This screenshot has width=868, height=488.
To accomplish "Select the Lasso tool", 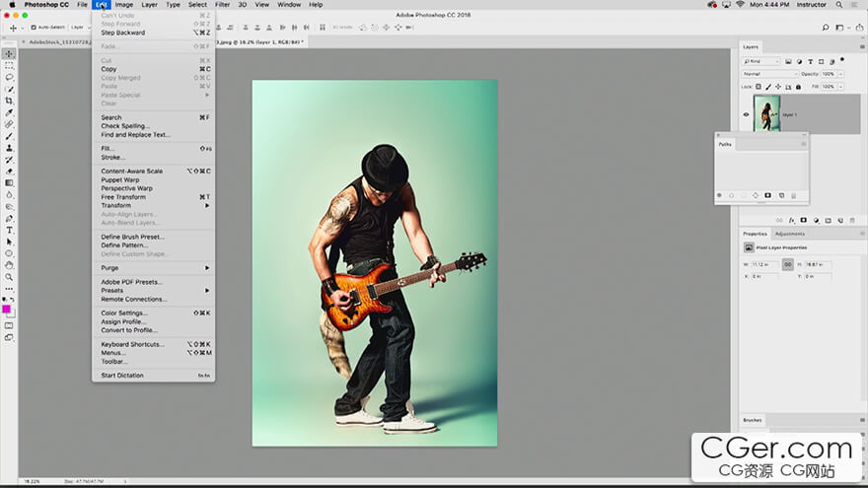I will click(x=9, y=78).
